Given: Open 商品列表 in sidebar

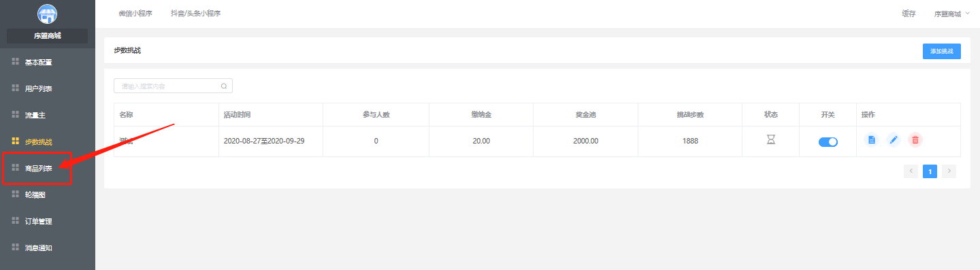Looking at the screenshot, I should pos(37,169).
